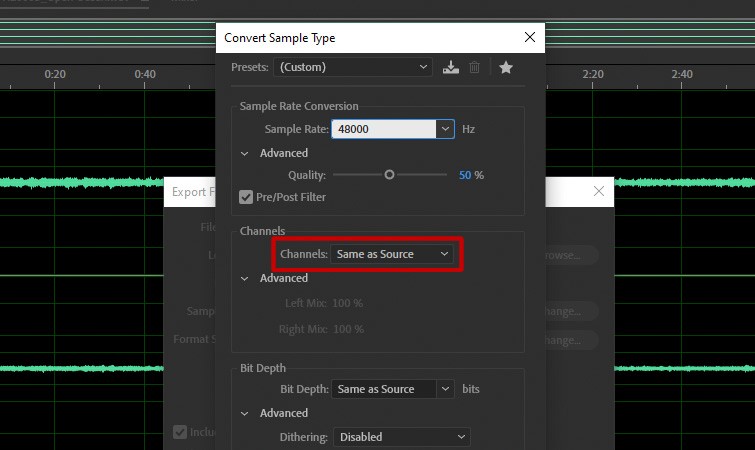Click Format Settings Change button in Export dialog
The height and width of the screenshot is (450, 755).
click(572, 340)
